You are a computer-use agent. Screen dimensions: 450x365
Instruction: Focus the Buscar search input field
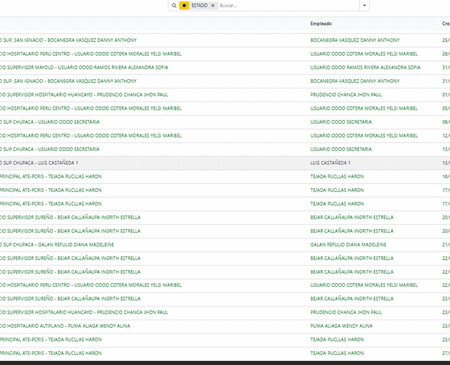pos(288,5)
